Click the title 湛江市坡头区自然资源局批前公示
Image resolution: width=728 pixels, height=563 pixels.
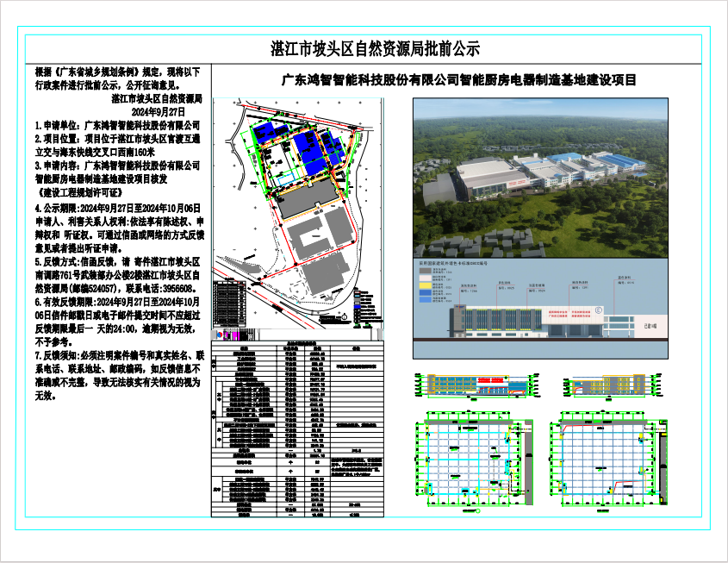click(375, 49)
